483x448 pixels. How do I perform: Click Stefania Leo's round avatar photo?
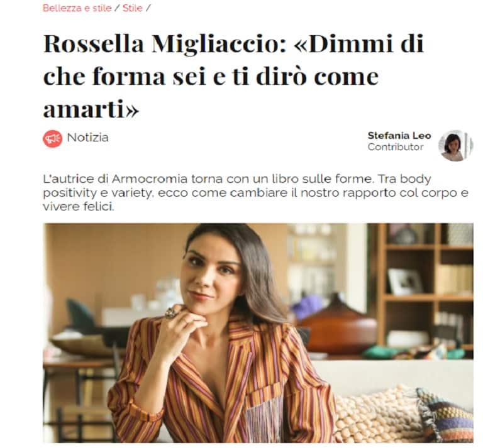coord(455,146)
